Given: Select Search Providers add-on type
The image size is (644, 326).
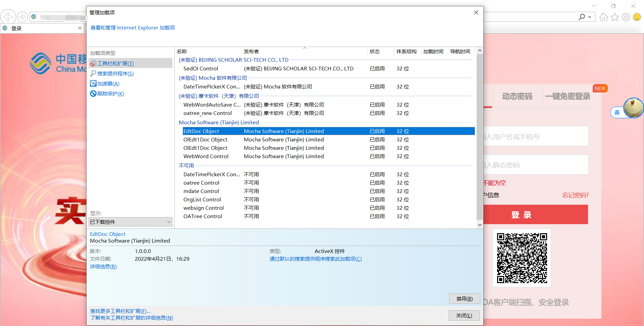Looking at the screenshot, I should 115,73.
